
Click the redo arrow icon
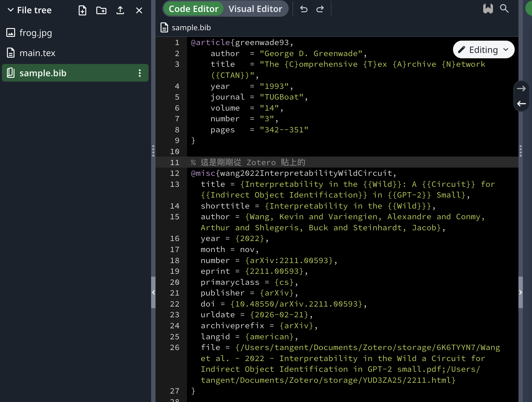coord(320,9)
